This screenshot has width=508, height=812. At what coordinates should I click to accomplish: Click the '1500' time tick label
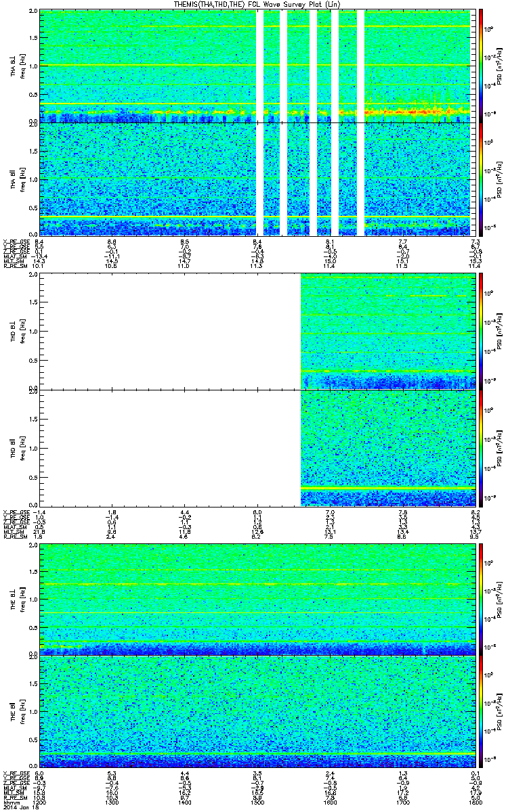click(257, 803)
